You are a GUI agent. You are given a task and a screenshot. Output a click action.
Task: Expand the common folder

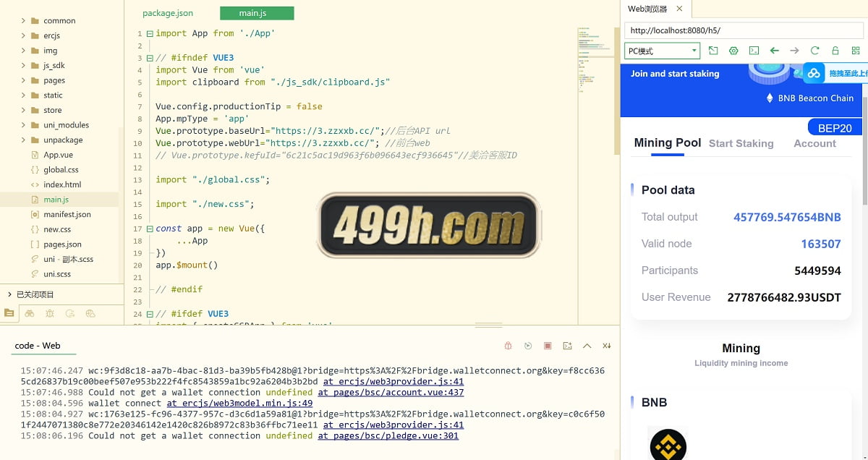(x=24, y=21)
